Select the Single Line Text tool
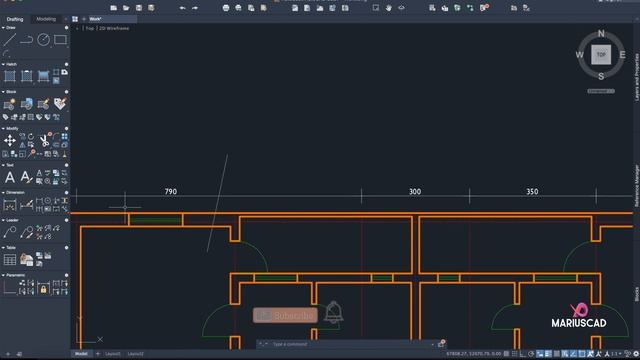 coord(27,177)
